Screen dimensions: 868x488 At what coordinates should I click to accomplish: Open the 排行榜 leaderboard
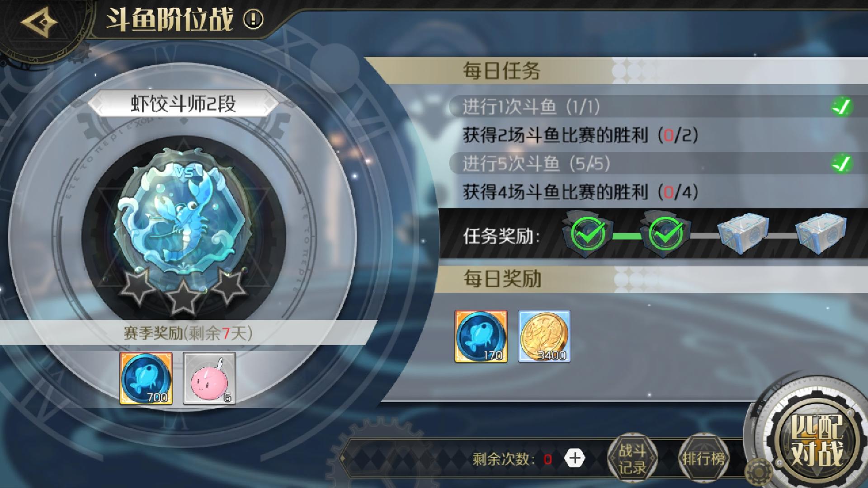click(703, 459)
